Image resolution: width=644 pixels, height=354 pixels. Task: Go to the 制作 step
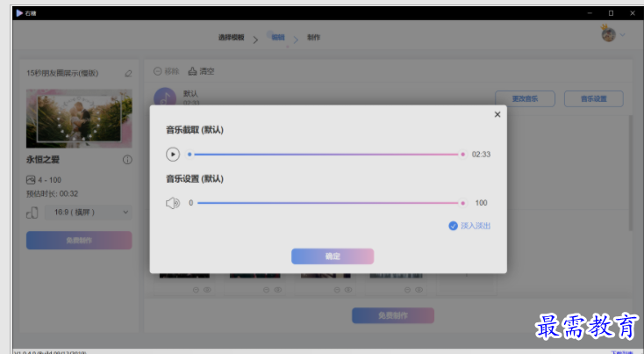[x=313, y=38]
